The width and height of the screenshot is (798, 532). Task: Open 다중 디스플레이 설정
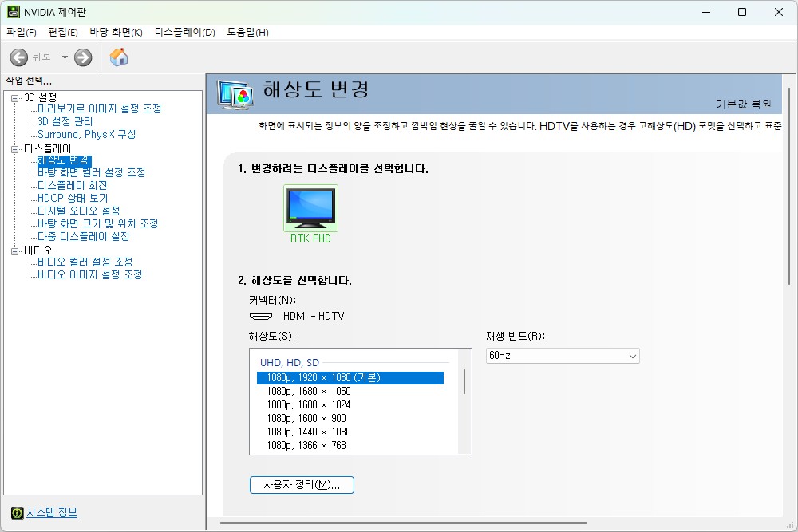(84, 237)
